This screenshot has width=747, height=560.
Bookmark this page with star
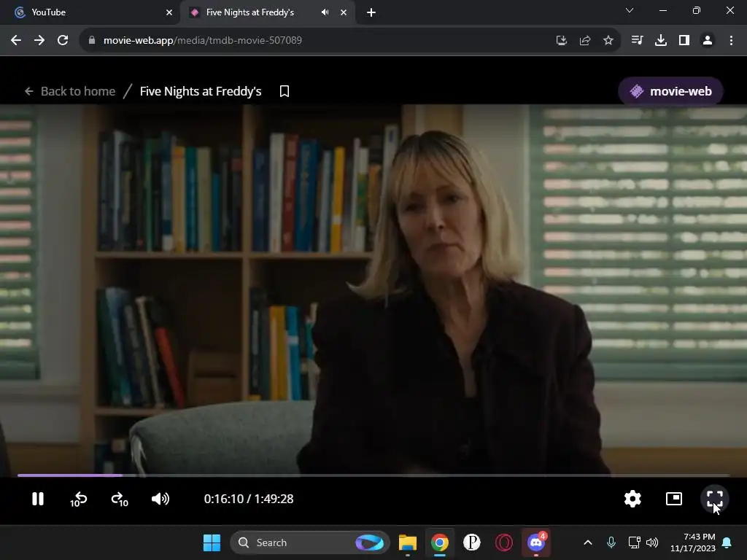(x=608, y=41)
